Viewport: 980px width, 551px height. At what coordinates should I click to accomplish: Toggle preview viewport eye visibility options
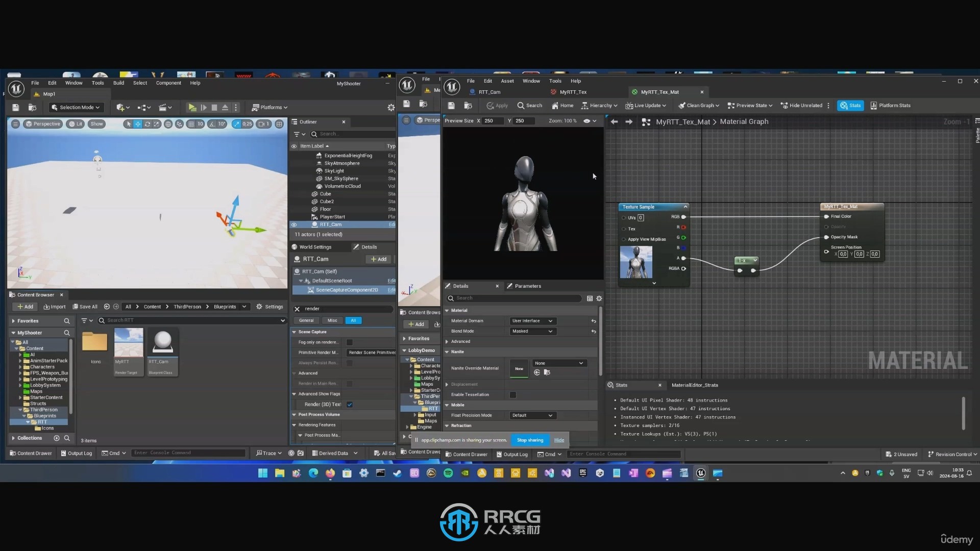[x=590, y=121]
